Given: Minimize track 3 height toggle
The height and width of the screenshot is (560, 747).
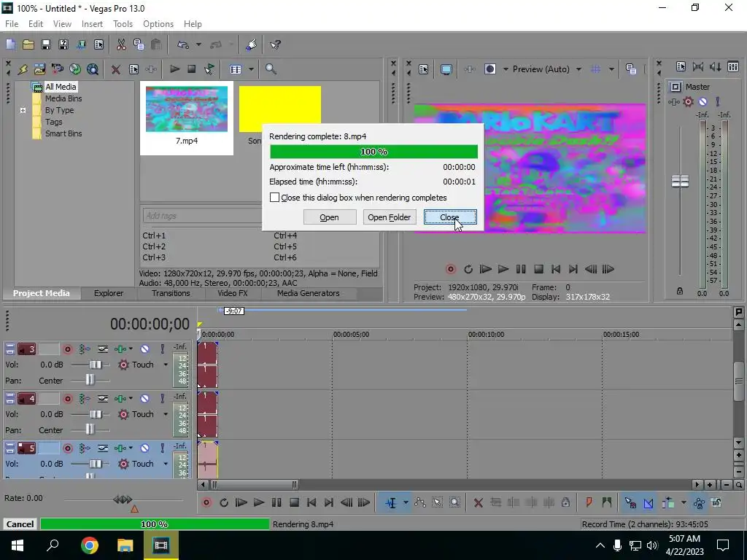Looking at the screenshot, I should point(10,349).
